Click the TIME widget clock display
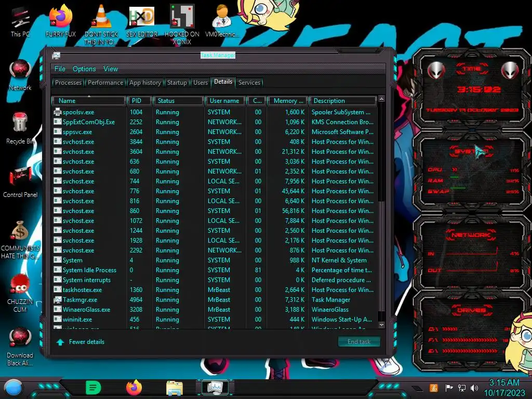 [x=478, y=89]
